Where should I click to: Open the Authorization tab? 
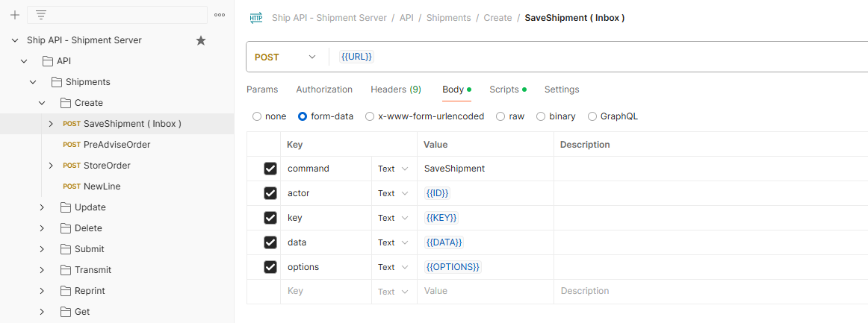[x=324, y=90]
